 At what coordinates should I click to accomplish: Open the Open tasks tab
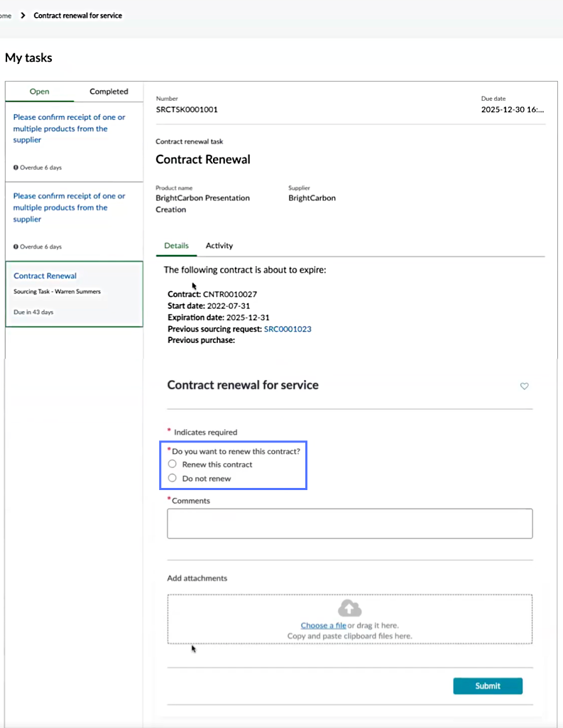pyautogui.click(x=40, y=92)
